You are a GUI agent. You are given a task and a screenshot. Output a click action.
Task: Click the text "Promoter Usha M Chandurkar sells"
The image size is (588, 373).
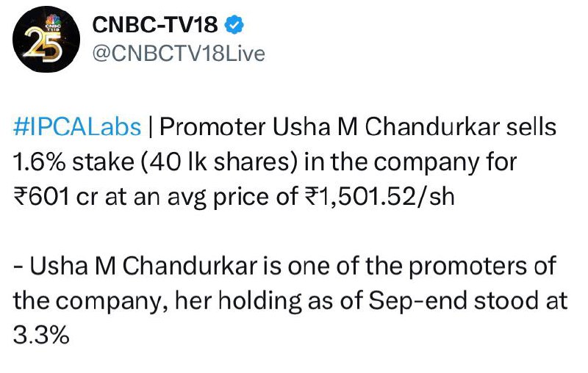(358, 126)
